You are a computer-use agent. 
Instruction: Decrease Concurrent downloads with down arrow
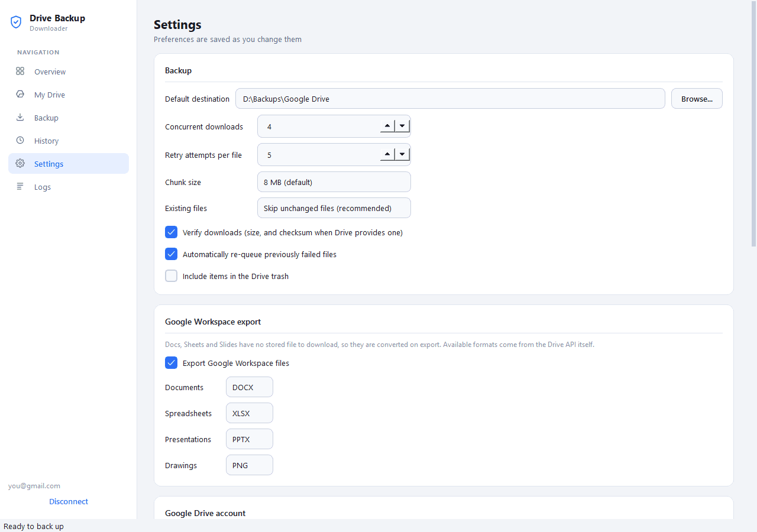pos(402,126)
